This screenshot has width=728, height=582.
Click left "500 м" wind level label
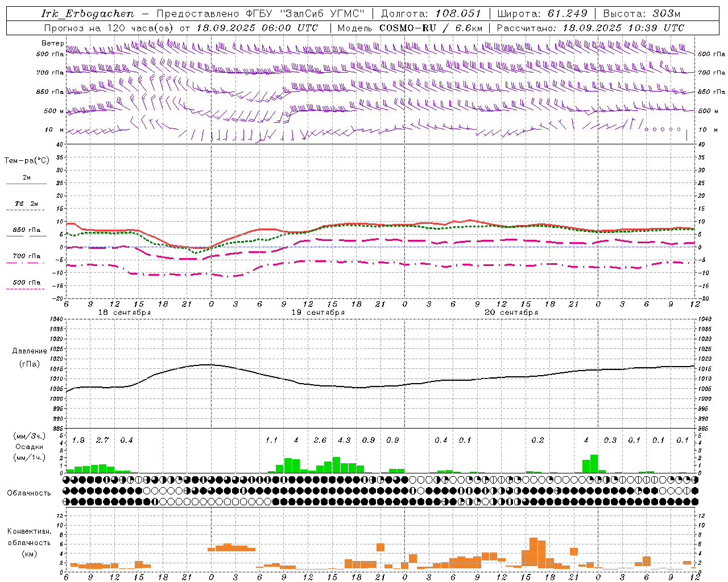click(54, 111)
